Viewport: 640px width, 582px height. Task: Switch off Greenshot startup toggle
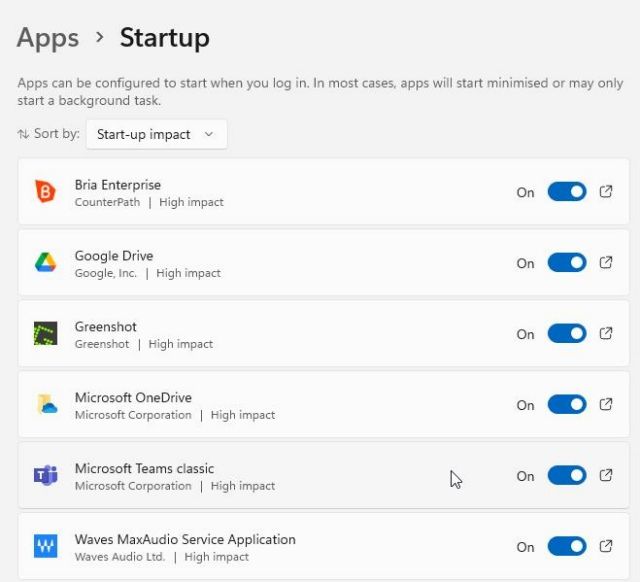pos(567,334)
